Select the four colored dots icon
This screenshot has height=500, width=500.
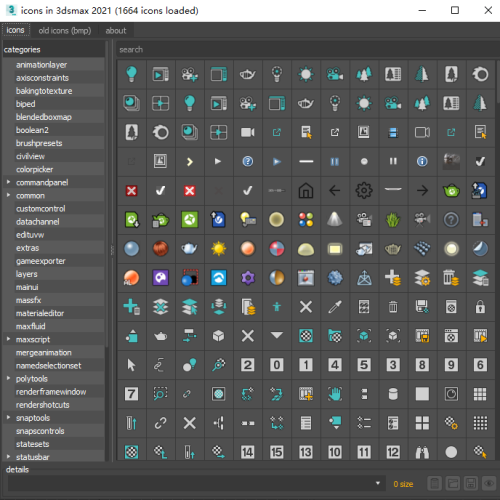tap(306, 220)
